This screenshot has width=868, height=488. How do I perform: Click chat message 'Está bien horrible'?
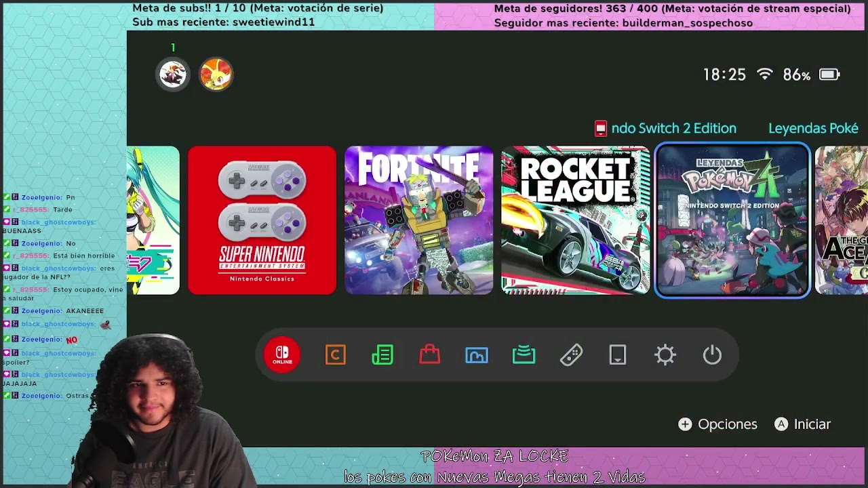pos(84,256)
